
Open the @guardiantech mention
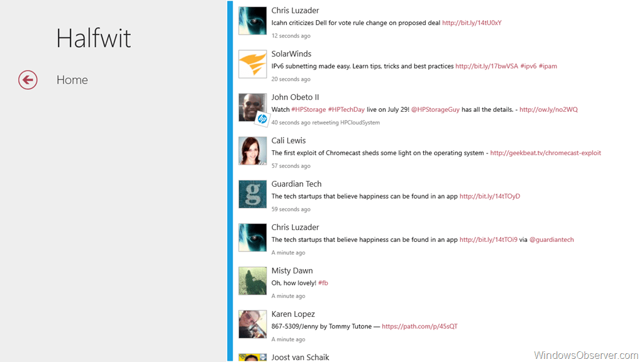coord(552,239)
